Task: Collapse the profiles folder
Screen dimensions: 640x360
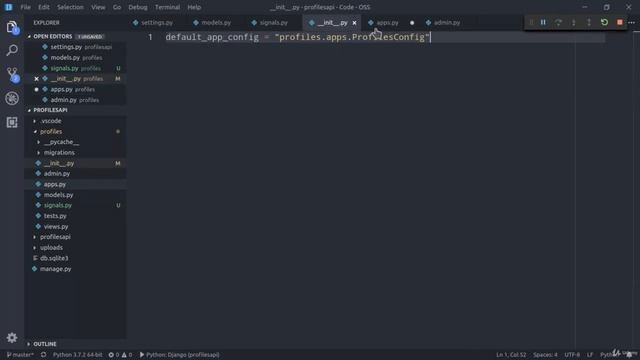Action: [51, 131]
